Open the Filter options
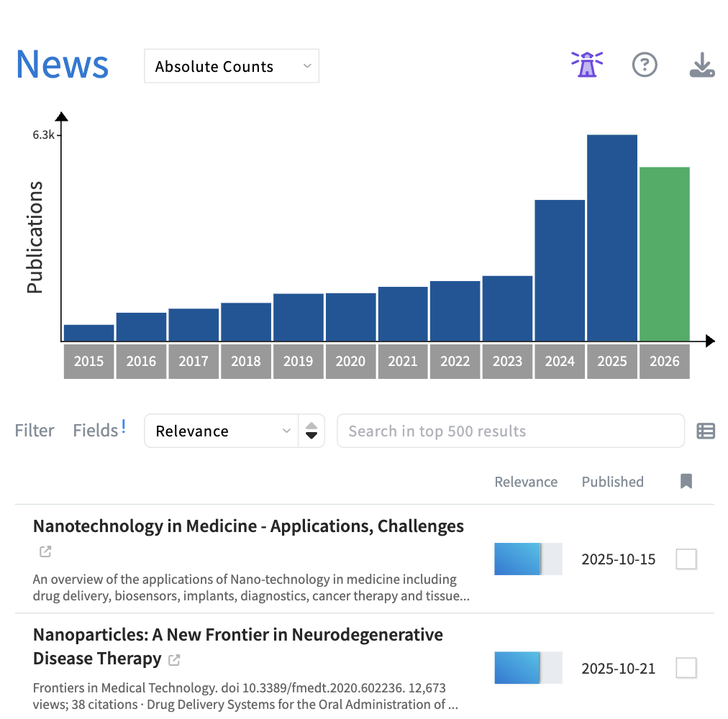 pyautogui.click(x=34, y=429)
